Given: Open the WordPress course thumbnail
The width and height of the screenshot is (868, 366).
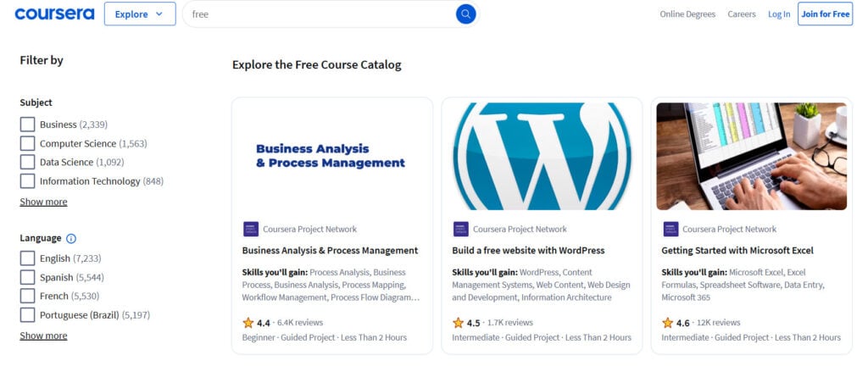Looking at the screenshot, I should click(542, 157).
